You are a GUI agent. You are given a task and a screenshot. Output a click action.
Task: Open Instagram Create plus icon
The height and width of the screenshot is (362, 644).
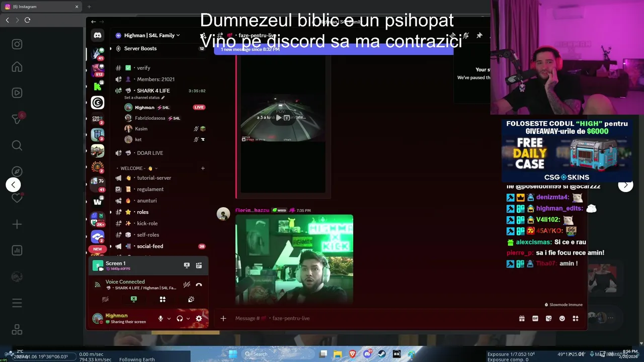click(x=17, y=224)
